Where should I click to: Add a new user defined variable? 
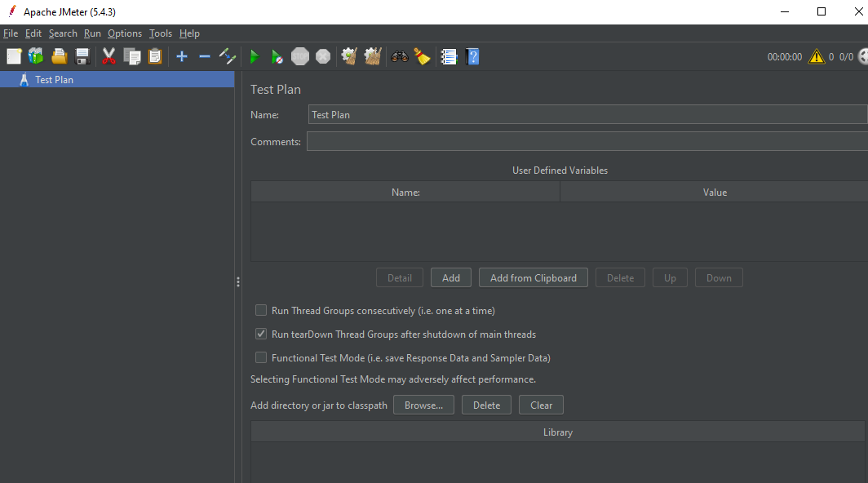(450, 277)
